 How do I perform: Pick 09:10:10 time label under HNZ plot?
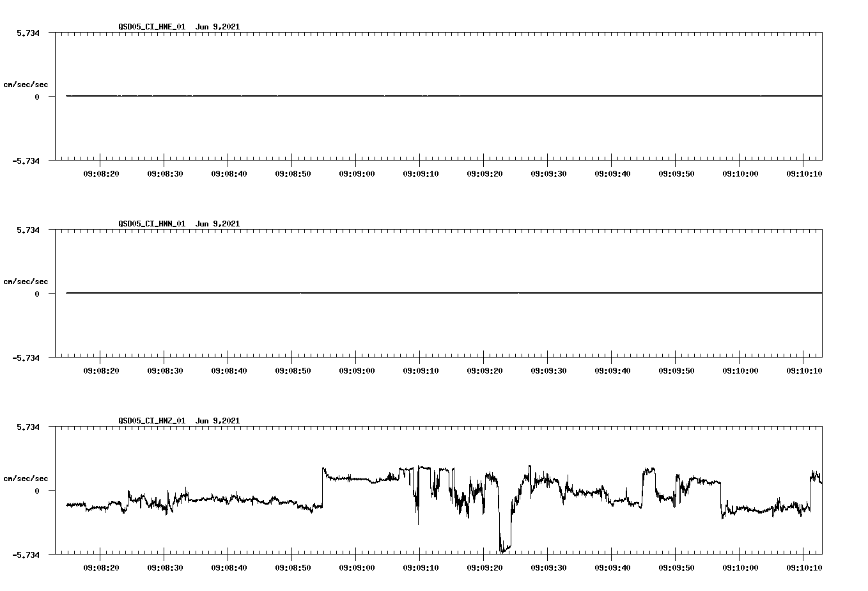point(804,567)
